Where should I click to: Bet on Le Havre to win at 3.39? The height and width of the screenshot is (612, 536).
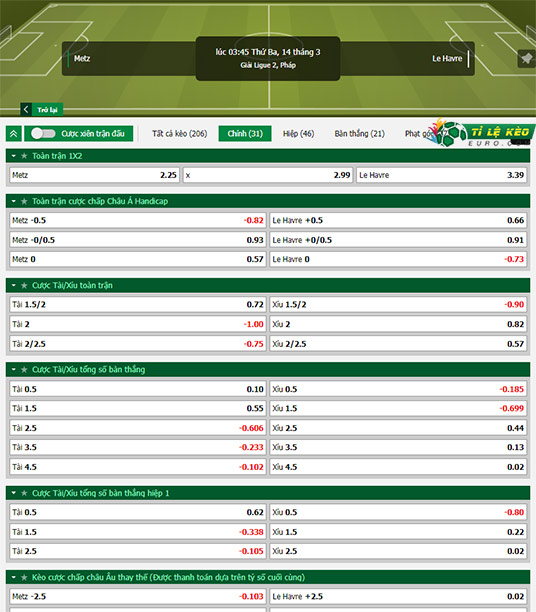pyautogui.click(x=442, y=175)
